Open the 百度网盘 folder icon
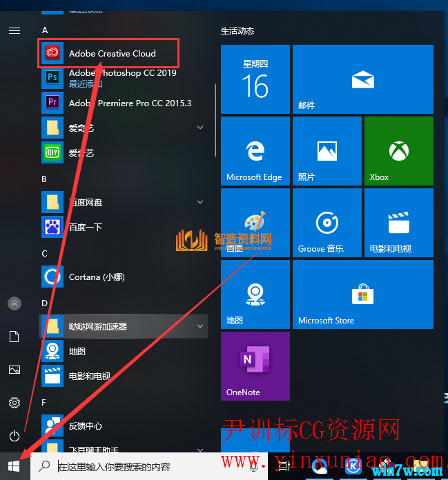 pyautogui.click(x=52, y=202)
